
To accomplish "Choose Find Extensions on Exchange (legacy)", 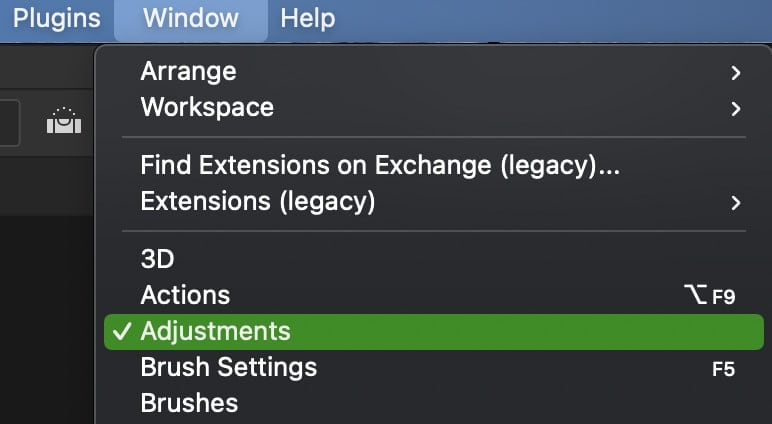I will [x=380, y=166].
